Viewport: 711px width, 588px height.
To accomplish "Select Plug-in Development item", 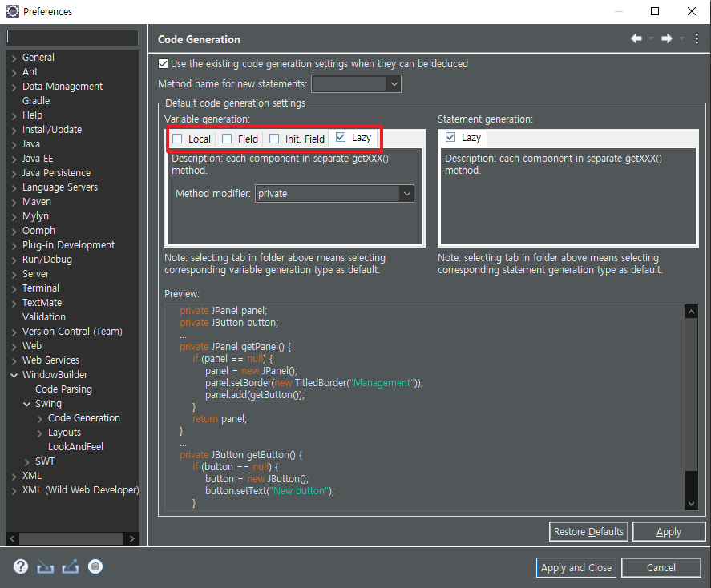I will [x=68, y=244].
